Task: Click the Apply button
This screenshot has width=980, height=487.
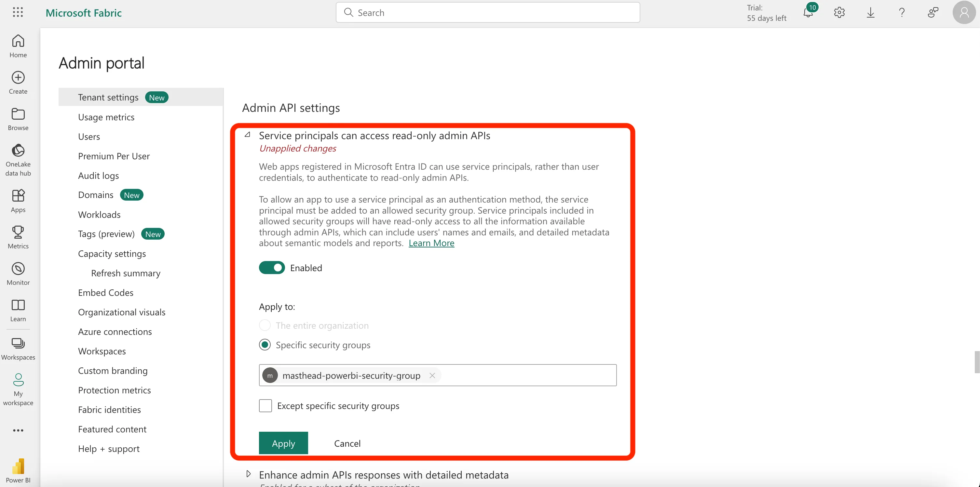Action: click(283, 443)
